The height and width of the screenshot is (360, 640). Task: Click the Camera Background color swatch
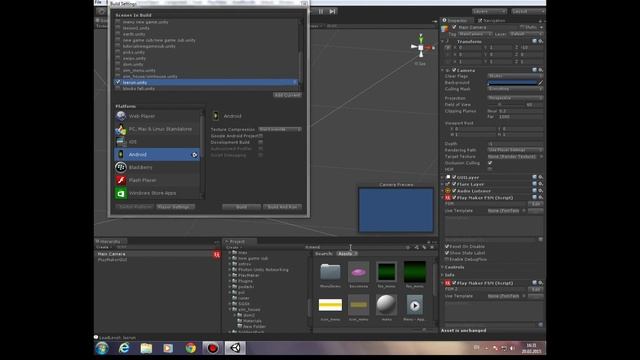[513, 82]
